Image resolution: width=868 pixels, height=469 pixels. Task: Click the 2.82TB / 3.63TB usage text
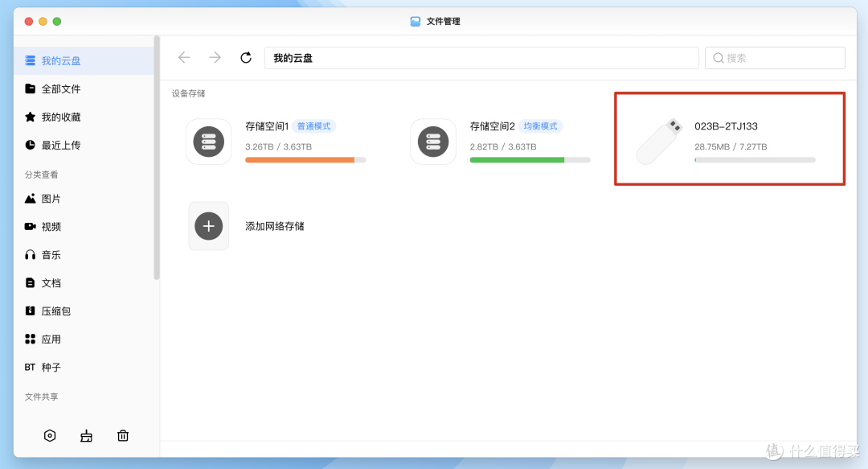click(x=503, y=147)
